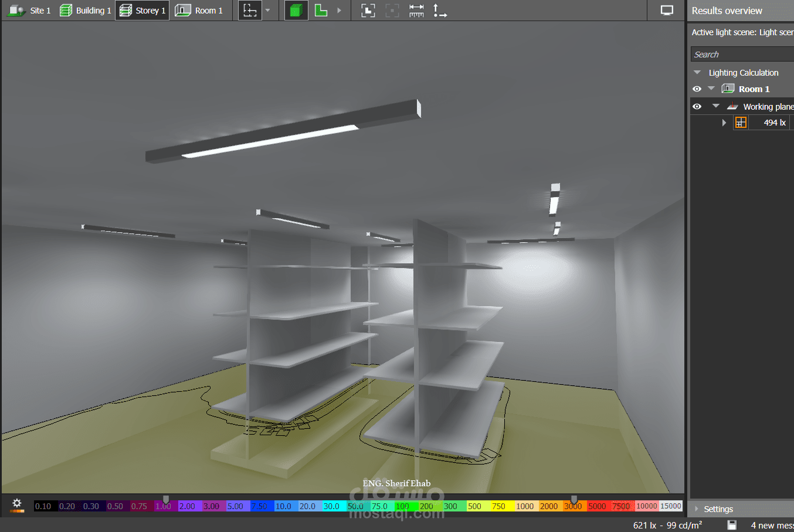
Task: Click the Working plane surface icon
Action: point(732,107)
